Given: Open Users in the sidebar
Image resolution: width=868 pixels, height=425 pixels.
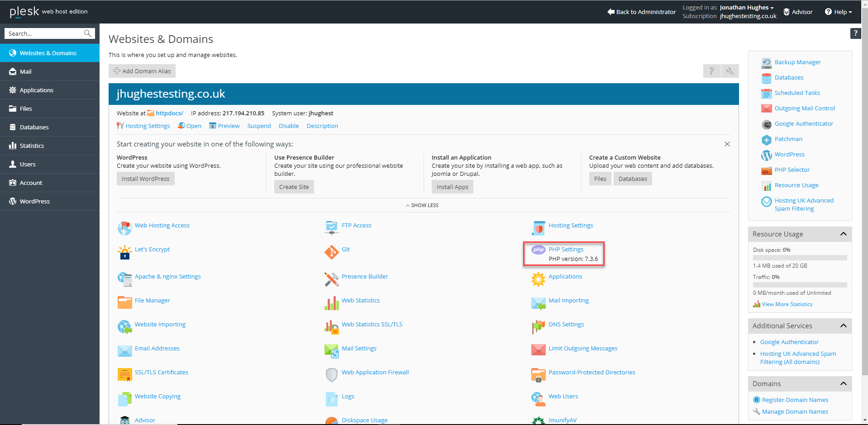Looking at the screenshot, I should click(x=50, y=164).
